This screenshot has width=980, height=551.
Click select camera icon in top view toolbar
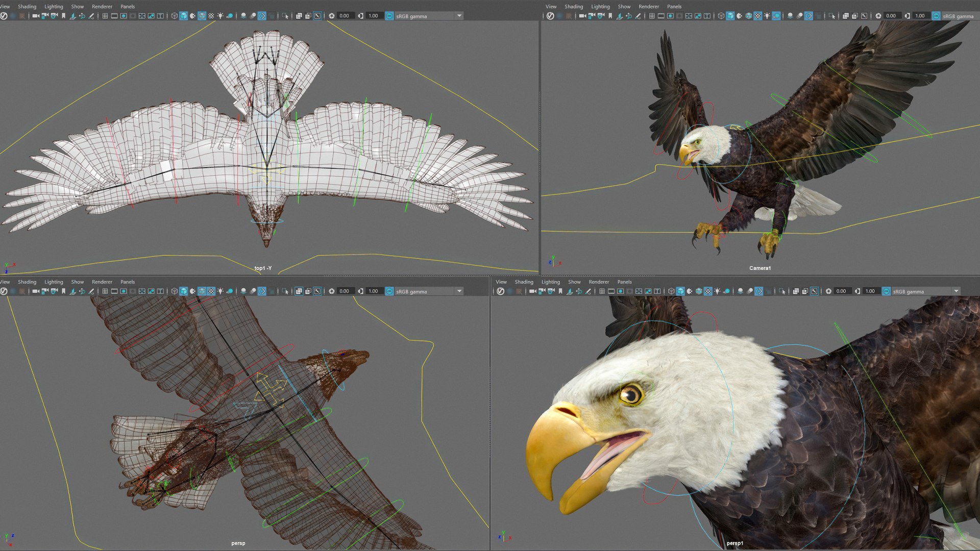(36, 16)
